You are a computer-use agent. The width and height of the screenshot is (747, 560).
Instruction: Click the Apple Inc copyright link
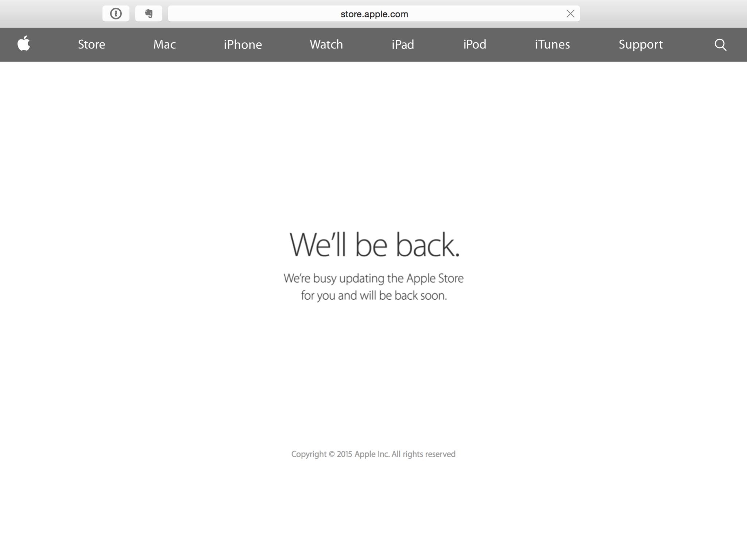[373, 454]
